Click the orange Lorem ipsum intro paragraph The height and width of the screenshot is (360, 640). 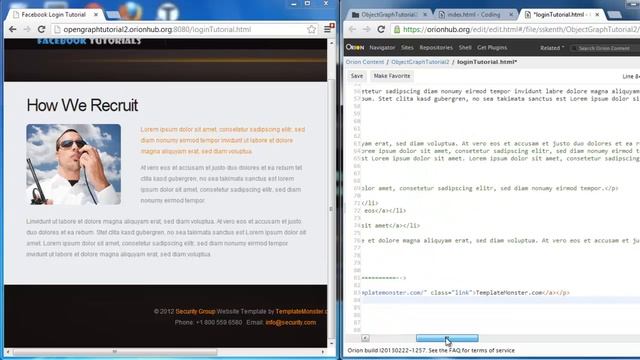pos(223,140)
